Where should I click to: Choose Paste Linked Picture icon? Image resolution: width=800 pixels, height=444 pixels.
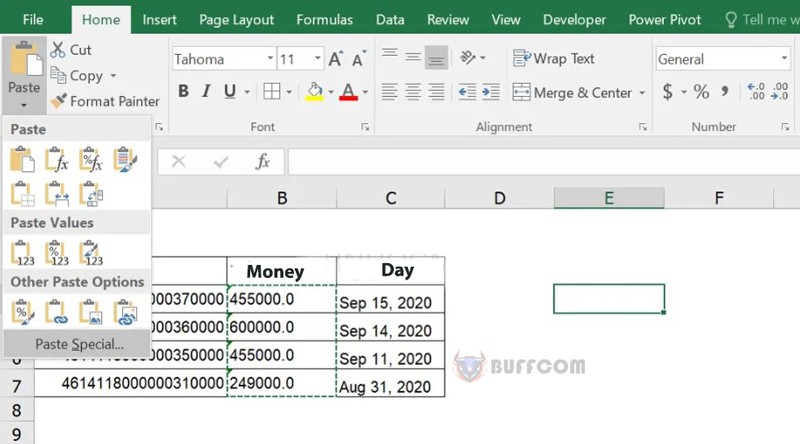(125, 312)
